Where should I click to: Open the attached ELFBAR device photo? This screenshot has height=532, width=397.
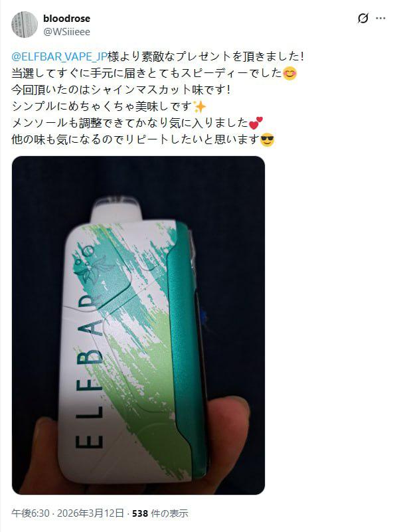tap(138, 325)
